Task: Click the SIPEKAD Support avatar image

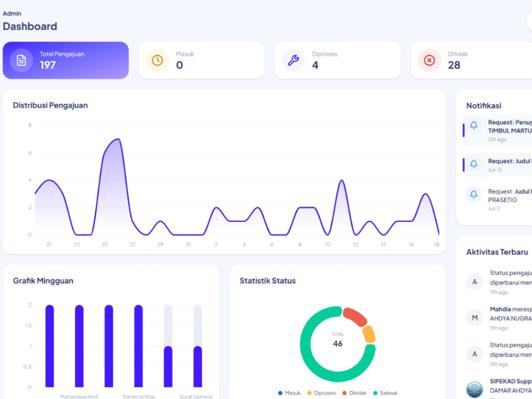Action: point(475,389)
